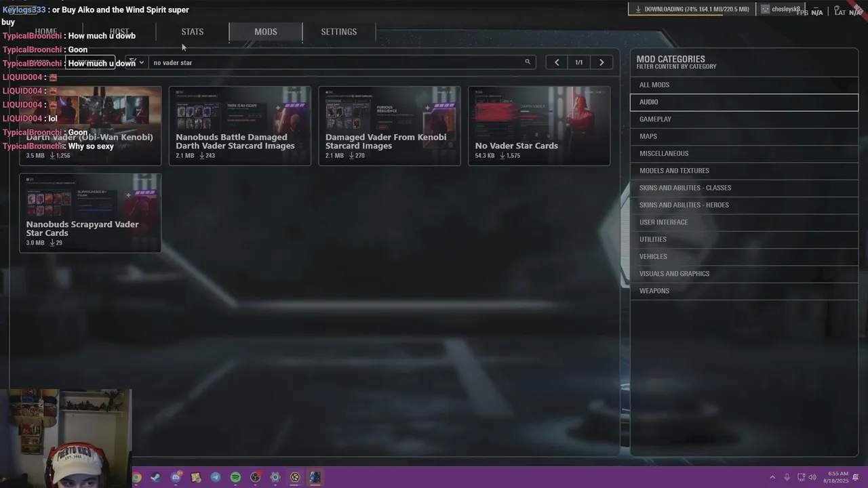Click the '1/1' page indicator
The image size is (868, 488).
tap(579, 62)
